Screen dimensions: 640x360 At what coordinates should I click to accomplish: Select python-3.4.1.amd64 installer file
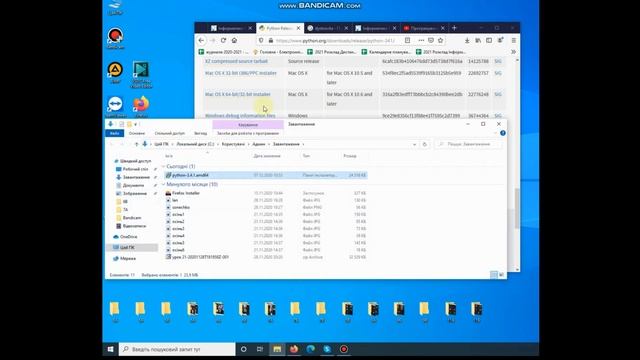(x=266, y=175)
